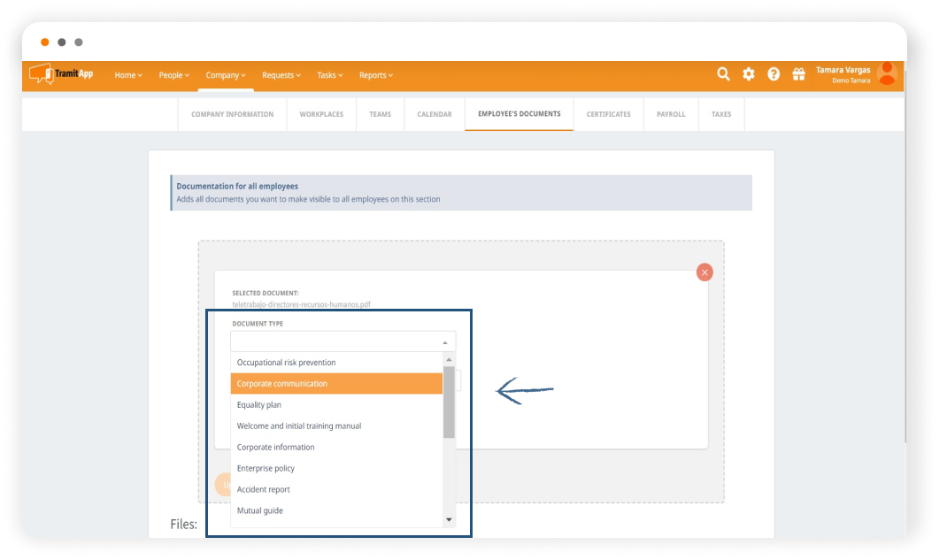Choose Occupational risk prevention option

[x=336, y=363]
